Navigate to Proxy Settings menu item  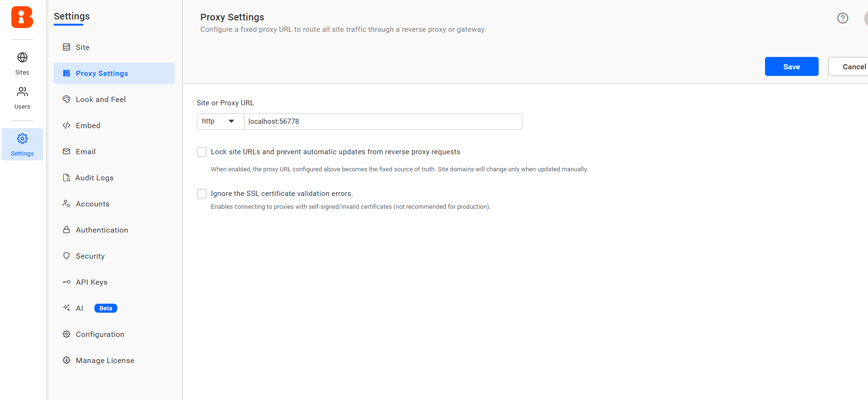(102, 73)
